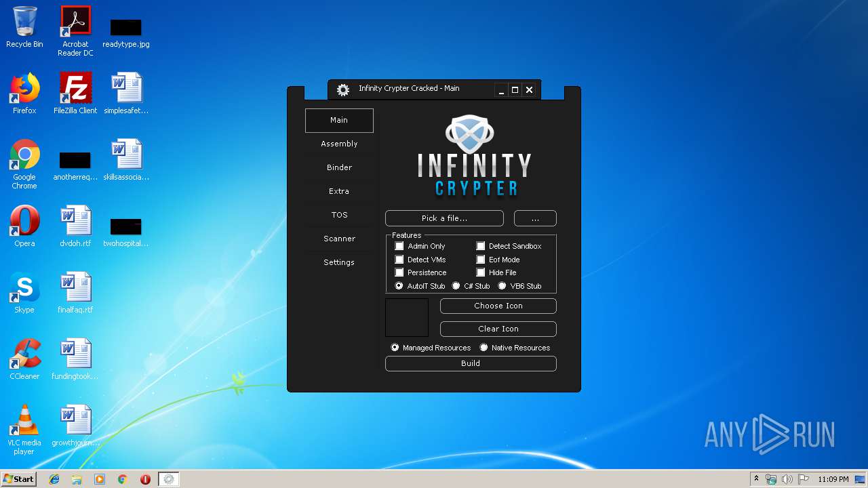Screen dimensions: 868x488
Task: Click the Infinity Crypter taskbar button
Action: 169,479
